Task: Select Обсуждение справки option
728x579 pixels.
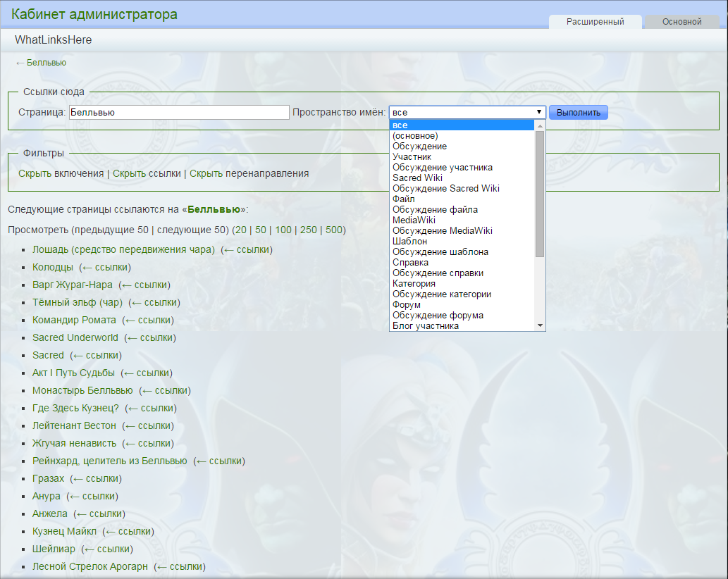Action: (x=462, y=273)
